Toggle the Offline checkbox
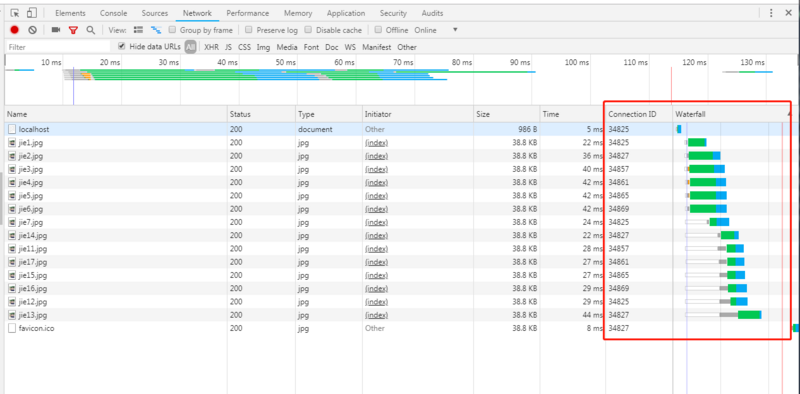 point(378,30)
